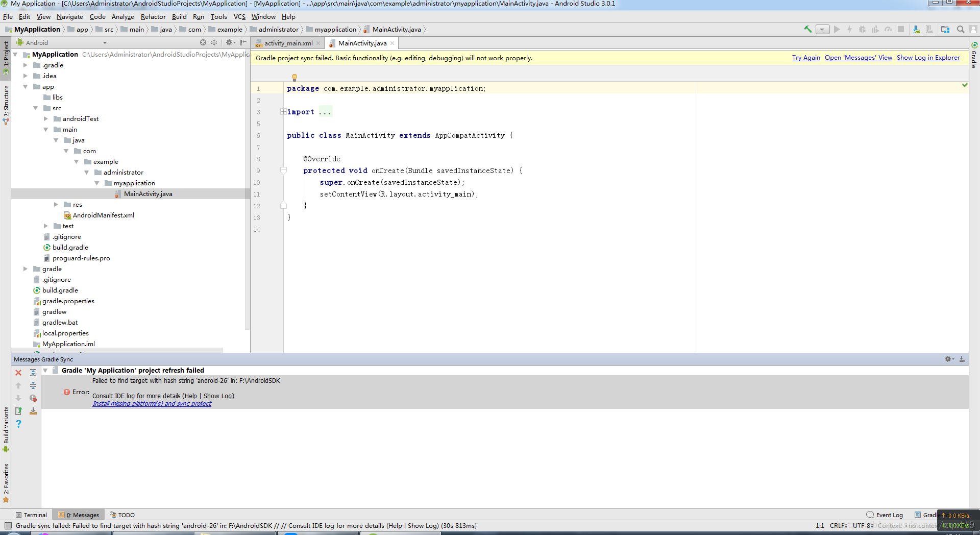
Task: Select MainActivity.java in project tree
Action: tap(148, 194)
